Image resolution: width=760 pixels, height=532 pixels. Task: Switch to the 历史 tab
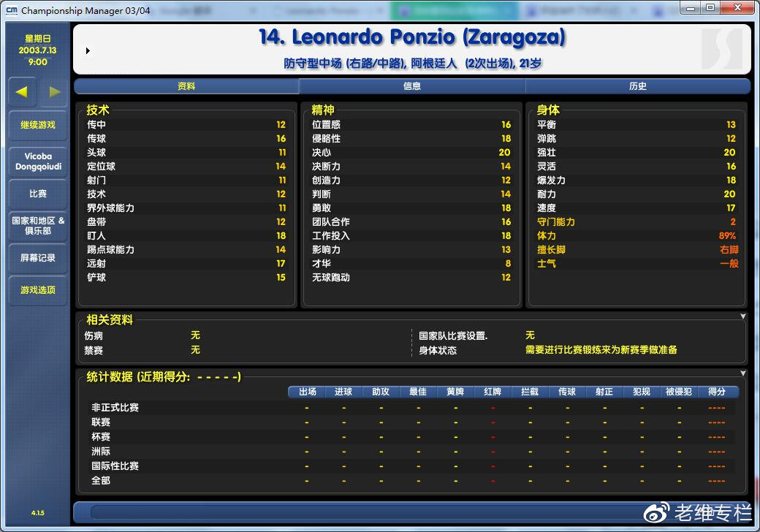(x=638, y=86)
